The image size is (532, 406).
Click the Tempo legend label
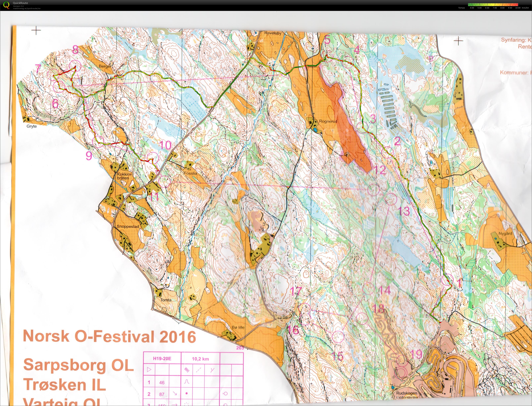coord(462,8)
